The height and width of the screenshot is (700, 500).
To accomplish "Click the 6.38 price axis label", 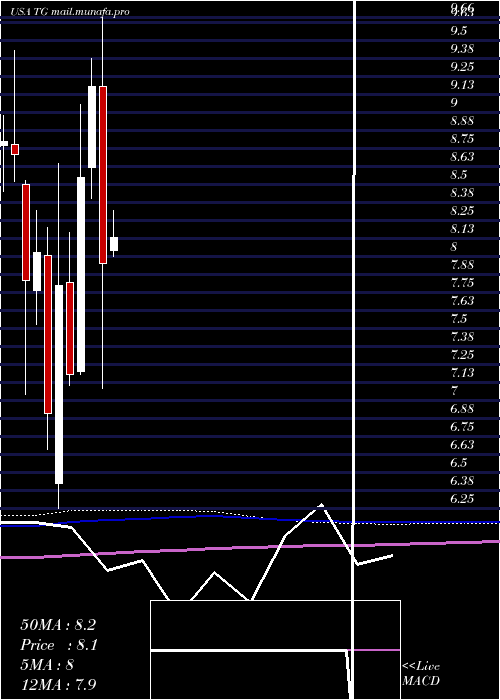I will pos(462,481).
